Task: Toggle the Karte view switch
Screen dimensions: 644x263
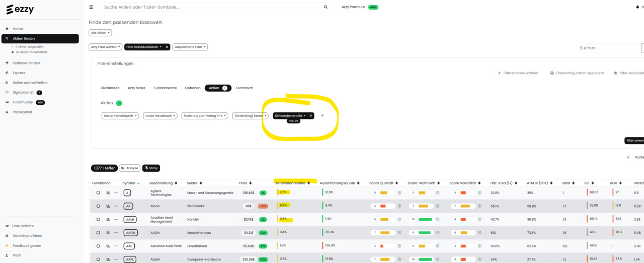Action: pos(628,157)
